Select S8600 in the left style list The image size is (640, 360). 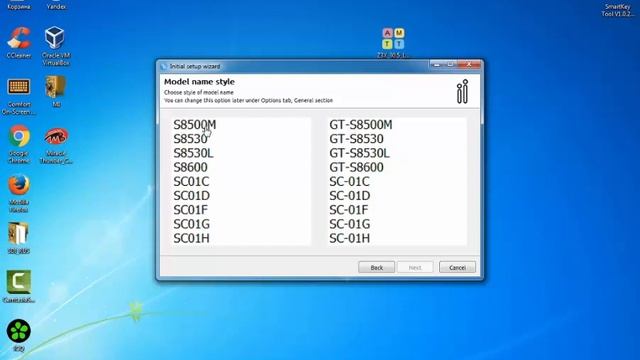click(190, 167)
